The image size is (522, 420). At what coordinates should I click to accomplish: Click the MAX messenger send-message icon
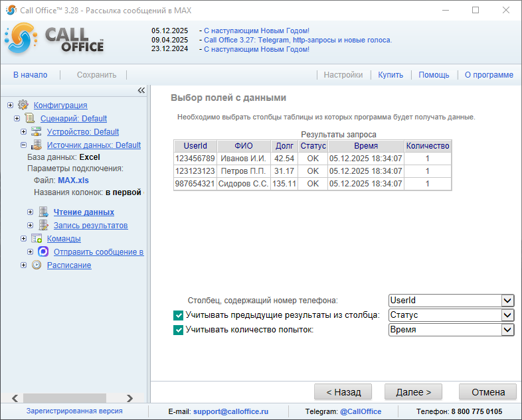tap(43, 252)
